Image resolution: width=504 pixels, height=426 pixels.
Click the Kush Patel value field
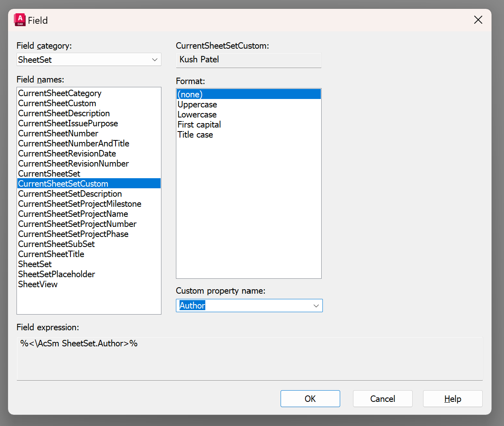click(x=248, y=60)
